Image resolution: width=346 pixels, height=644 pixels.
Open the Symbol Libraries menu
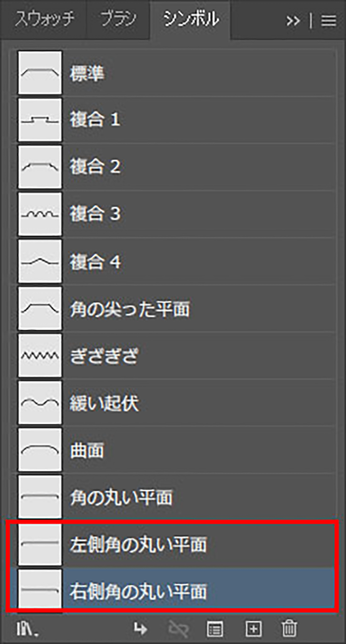[27, 629]
